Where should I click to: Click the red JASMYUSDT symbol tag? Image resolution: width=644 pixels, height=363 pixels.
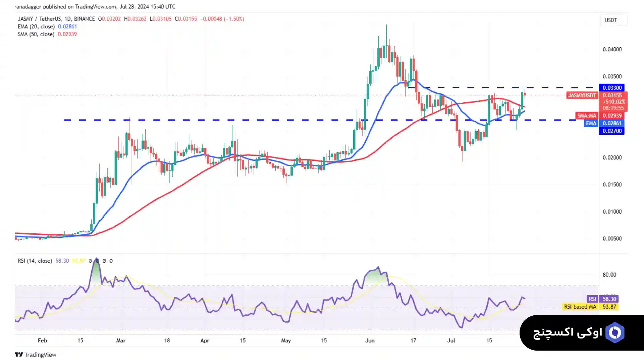coord(582,95)
